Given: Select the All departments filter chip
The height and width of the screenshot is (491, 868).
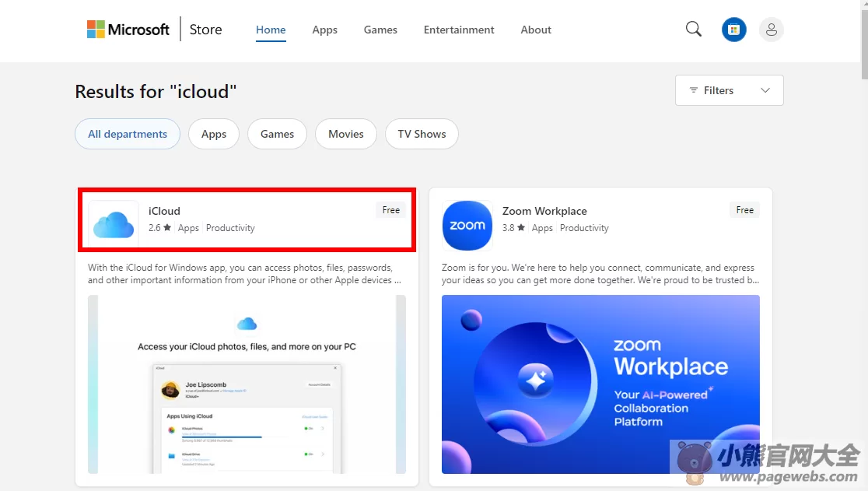Looking at the screenshot, I should click(128, 134).
